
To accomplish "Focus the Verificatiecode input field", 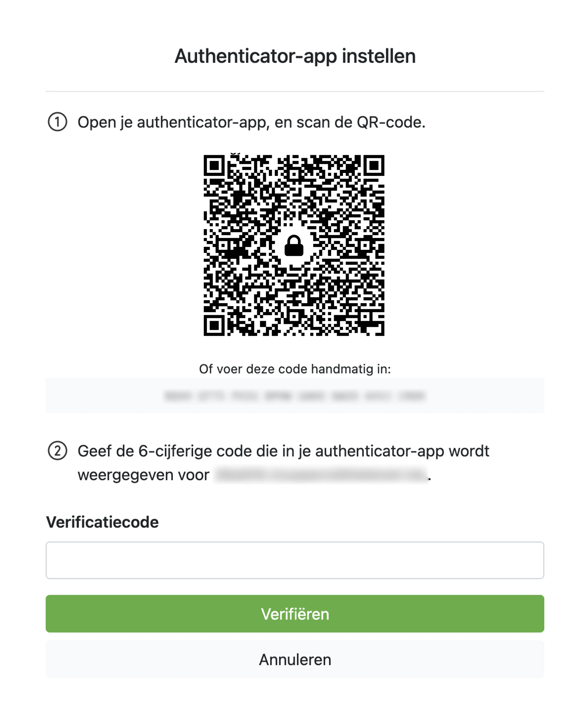I will pyautogui.click(x=295, y=560).
